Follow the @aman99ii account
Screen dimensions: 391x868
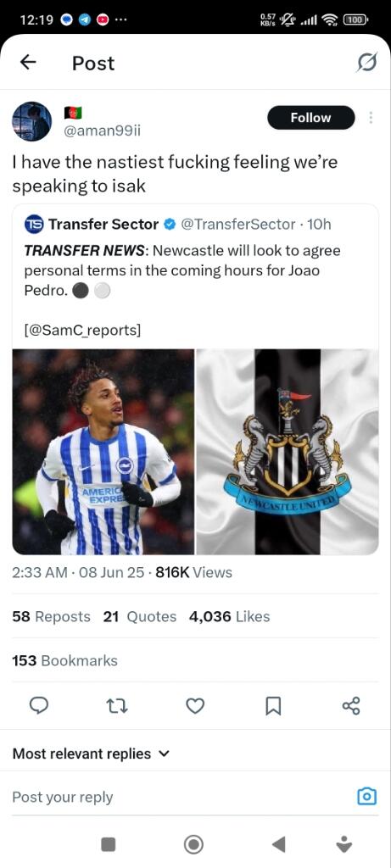click(x=310, y=117)
